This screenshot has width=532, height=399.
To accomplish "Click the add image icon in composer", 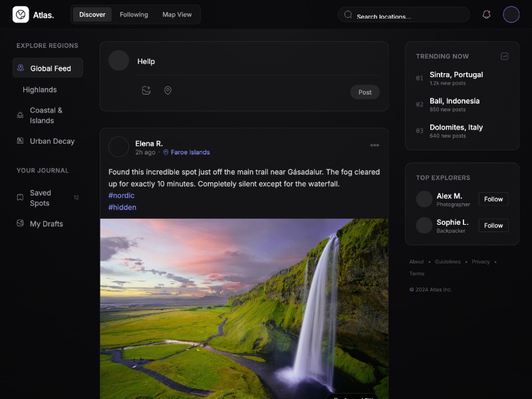I will point(146,90).
